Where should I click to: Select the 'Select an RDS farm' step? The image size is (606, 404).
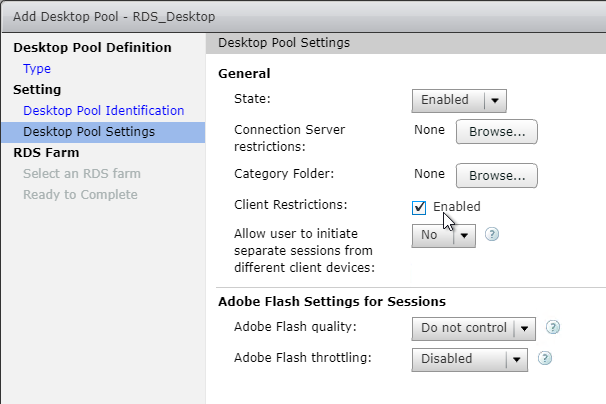(x=82, y=174)
